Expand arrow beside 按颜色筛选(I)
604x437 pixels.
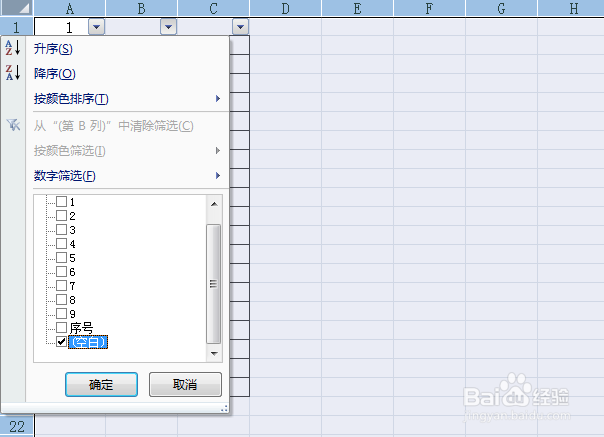click(x=218, y=150)
